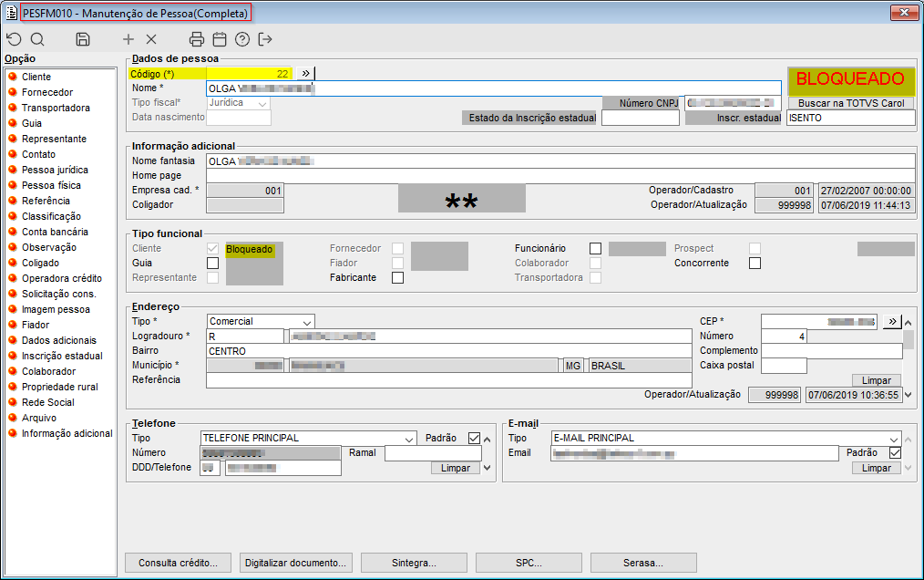Check the Concorrente checkbox
Screen dimensions: 924x580
755,264
